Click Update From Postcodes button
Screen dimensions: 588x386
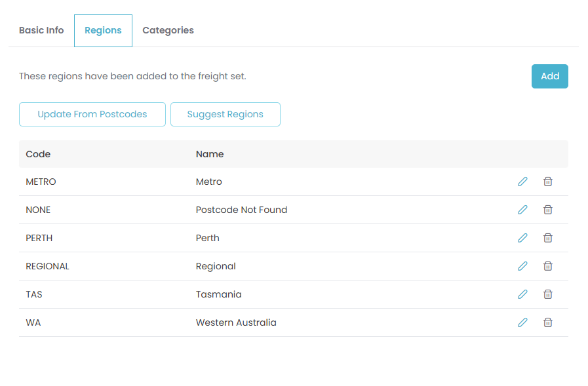click(92, 114)
